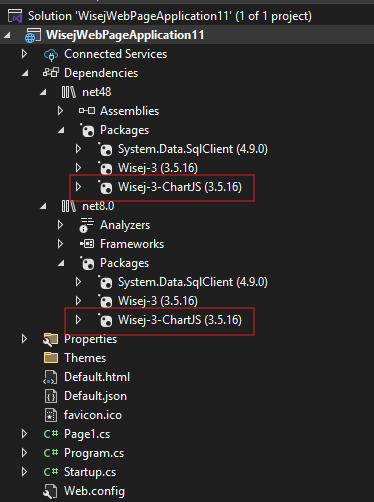Expand Wisej-3 package under net8.0
Image resolution: width=374 pixels, height=502 pixels.
point(78,301)
